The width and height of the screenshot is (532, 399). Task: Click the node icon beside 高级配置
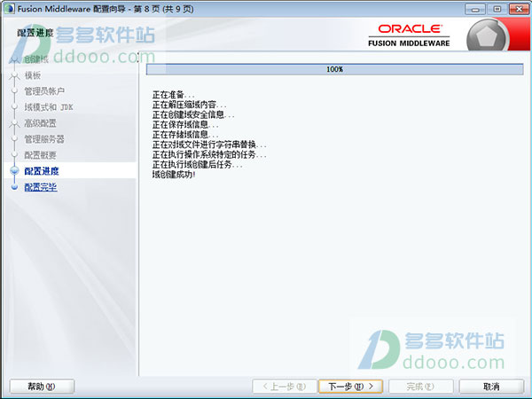[14, 123]
